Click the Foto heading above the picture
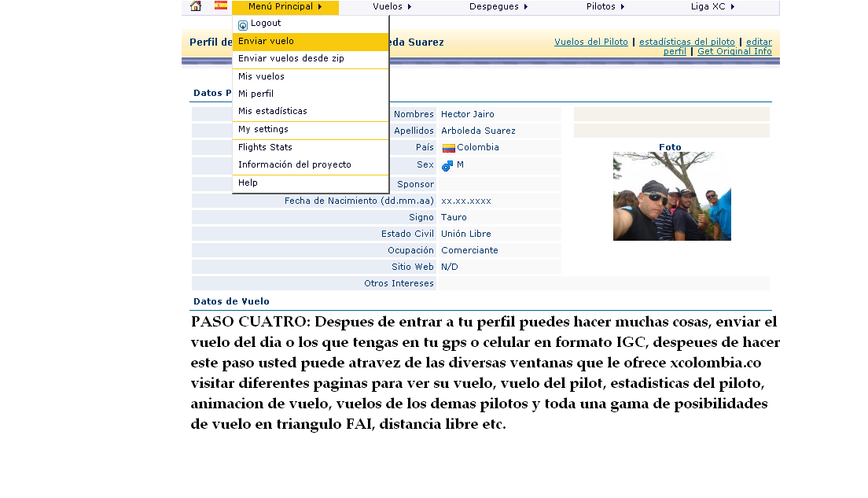The width and height of the screenshot is (868, 498). (670, 147)
